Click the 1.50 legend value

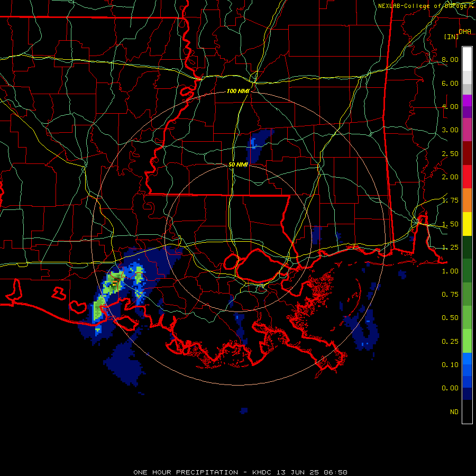click(450, 224)
